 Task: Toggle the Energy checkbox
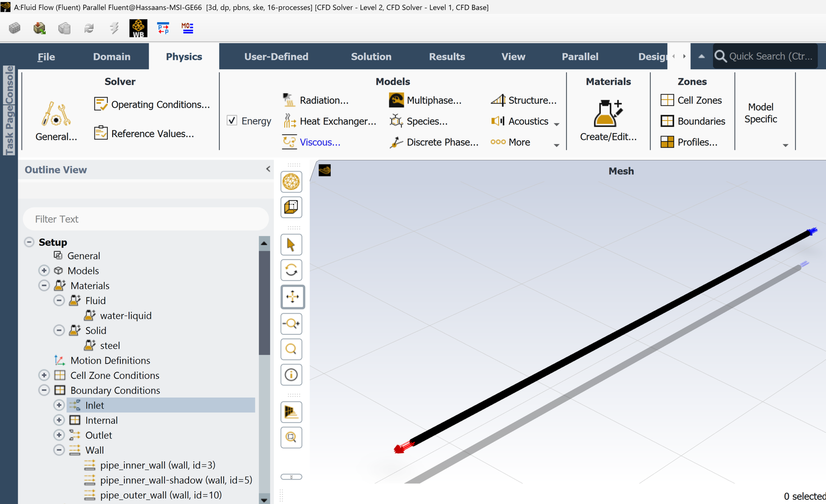232,121
